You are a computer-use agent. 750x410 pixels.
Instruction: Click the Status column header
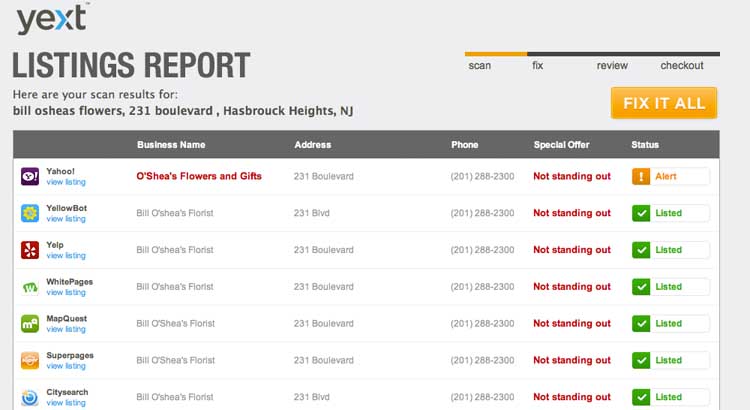click(x=645, y=144)
